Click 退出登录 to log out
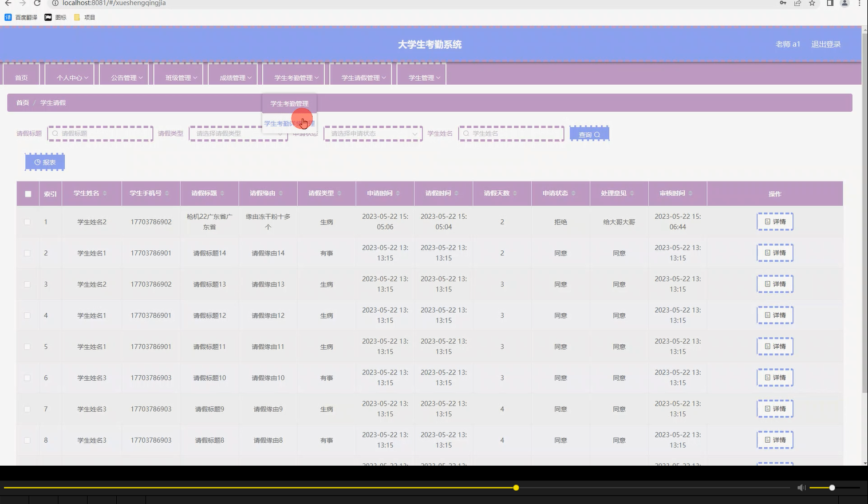868x504 pixels. pyautogui.click(x=826, y=44)
